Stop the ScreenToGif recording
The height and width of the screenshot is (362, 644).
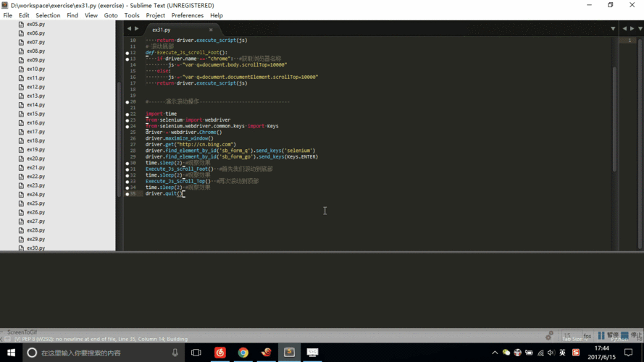point(632,335)
